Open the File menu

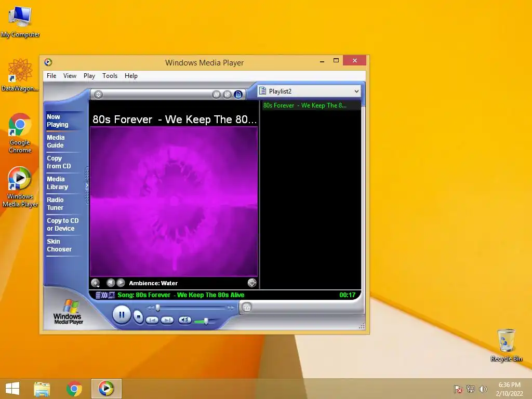51,76
